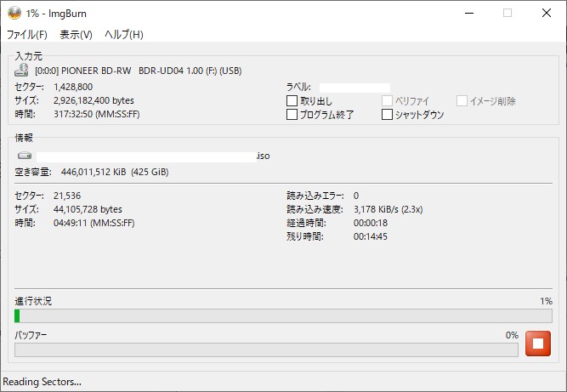Image resolution: width=567 pixels, height=392 pixels.
Task: Open the 表示(V) menu
Action: pos(76,35)
